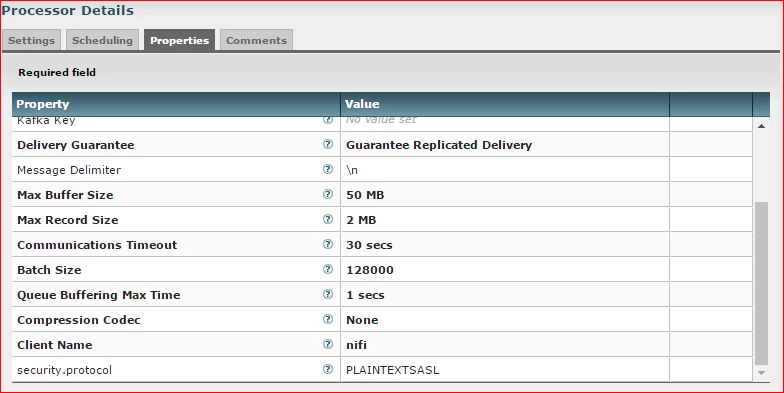Select the Communications Timeout property name
The width and height of the screenshot is (784, 393).
97,245
